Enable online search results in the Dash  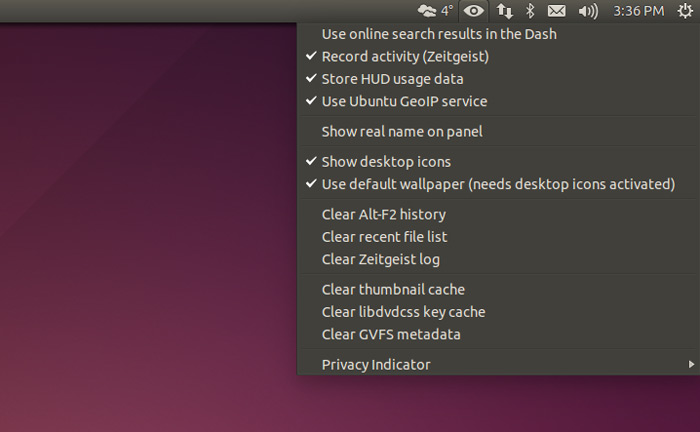point(439,34)
